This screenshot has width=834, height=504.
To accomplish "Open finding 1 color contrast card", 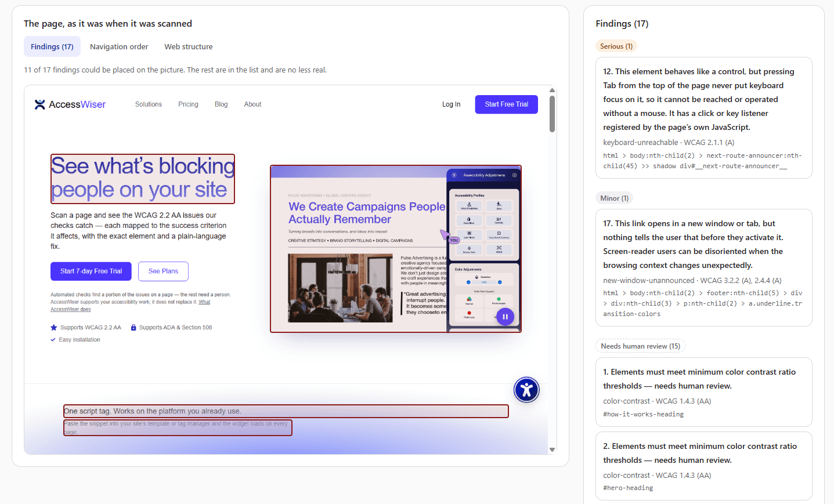I will point(704,392).
